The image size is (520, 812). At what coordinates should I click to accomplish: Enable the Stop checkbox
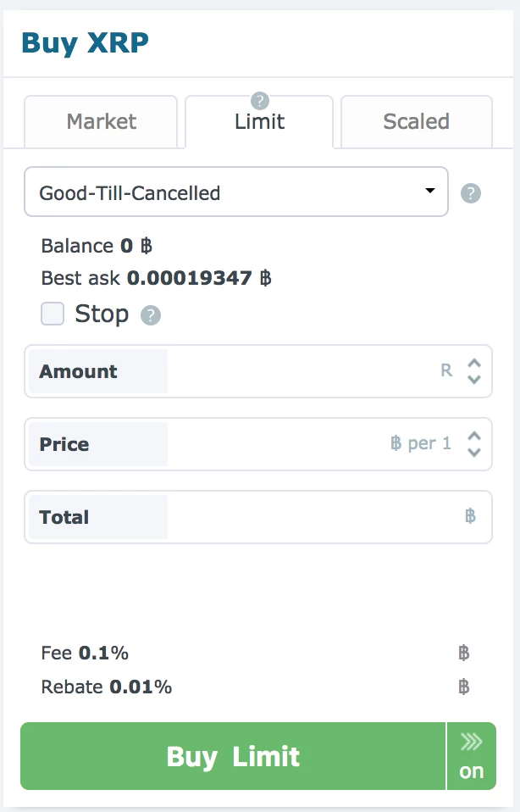(53, 314)
